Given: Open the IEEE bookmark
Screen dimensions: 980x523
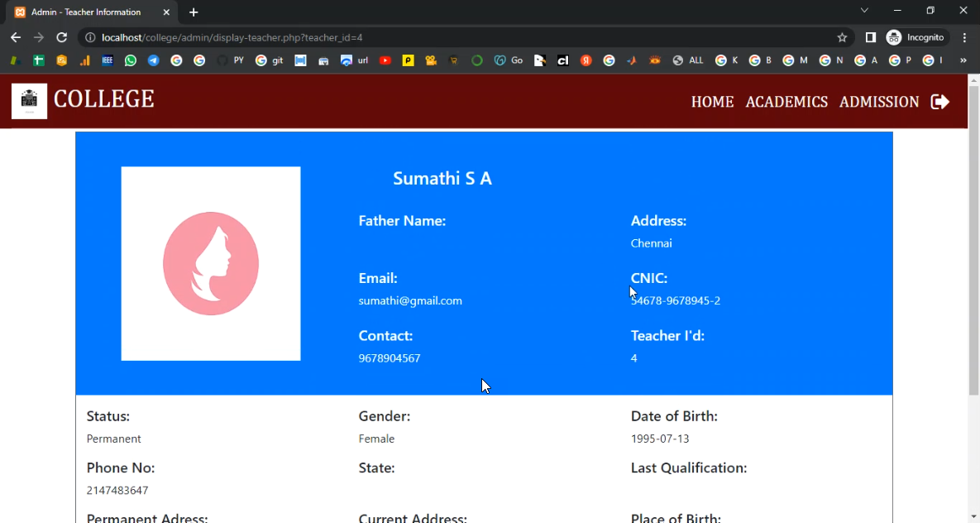Looking at the screenshot, I should [108, 60].
